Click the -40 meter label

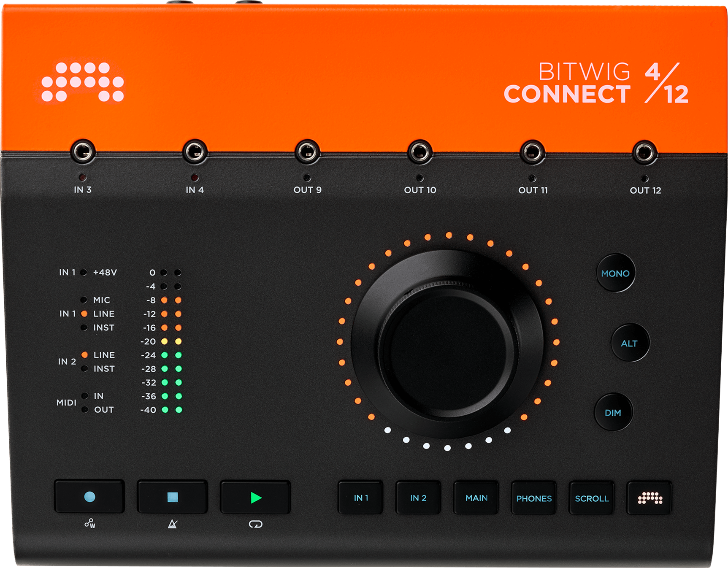148,410
